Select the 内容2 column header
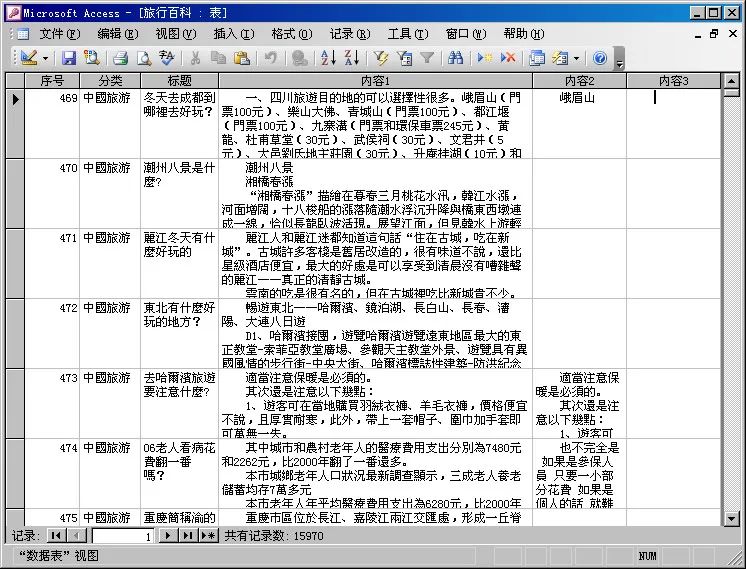 [x=579, y=81]
